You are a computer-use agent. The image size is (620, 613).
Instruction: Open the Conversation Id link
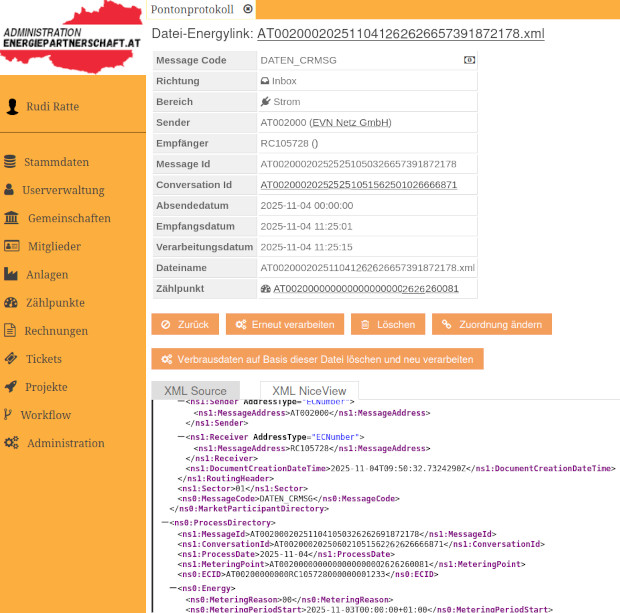pos(358,185)
